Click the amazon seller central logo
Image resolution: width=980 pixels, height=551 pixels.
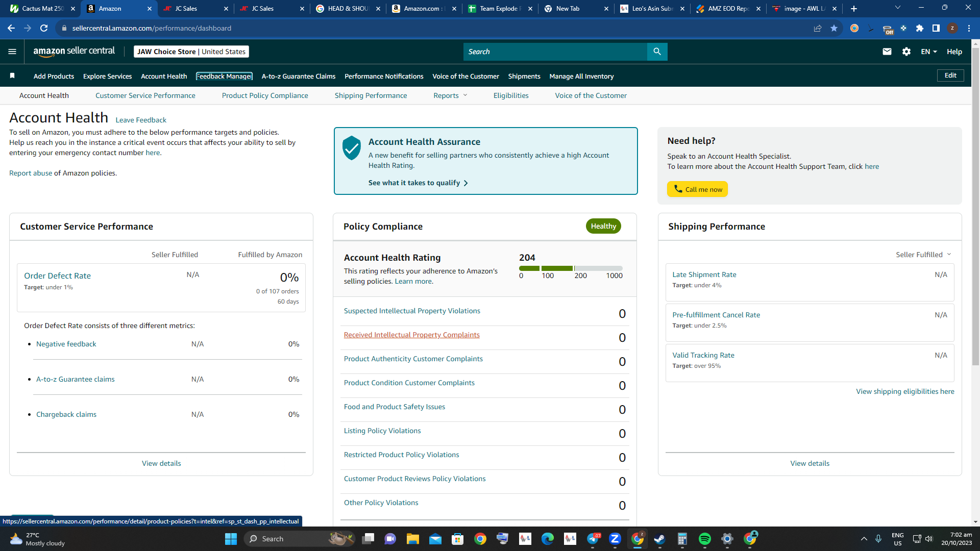pos(74,51)
